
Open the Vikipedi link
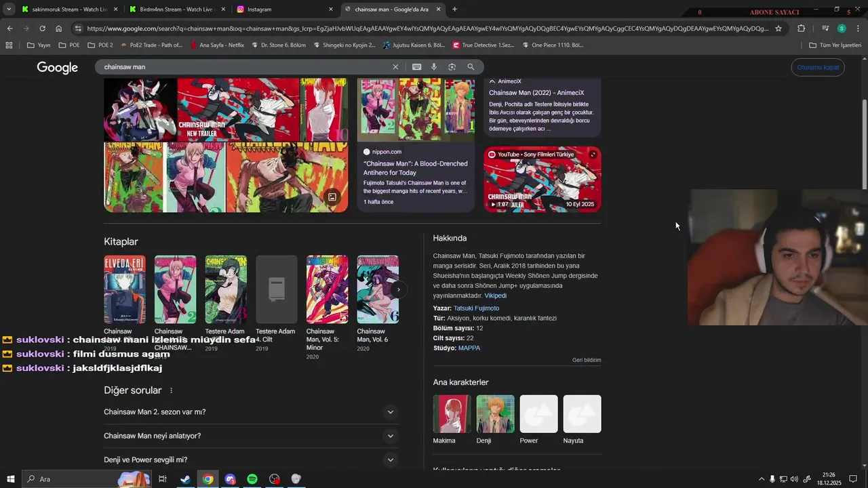tap(495, 296)
